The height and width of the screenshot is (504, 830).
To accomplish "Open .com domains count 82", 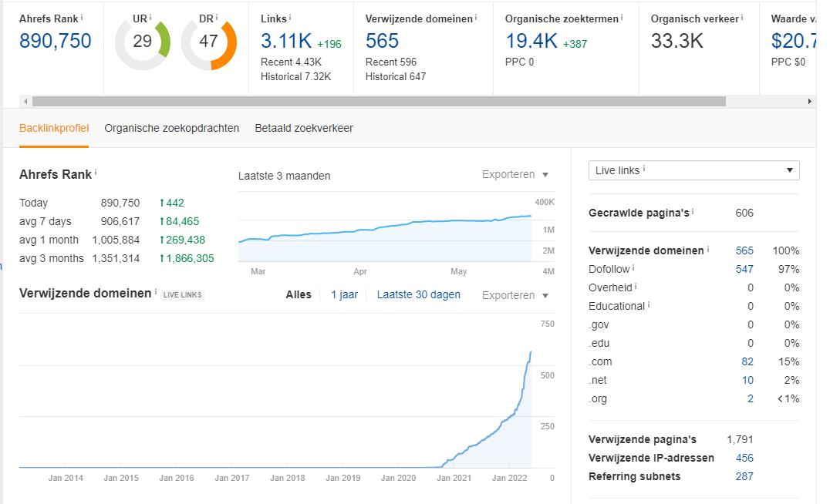I will pos(747,361).
